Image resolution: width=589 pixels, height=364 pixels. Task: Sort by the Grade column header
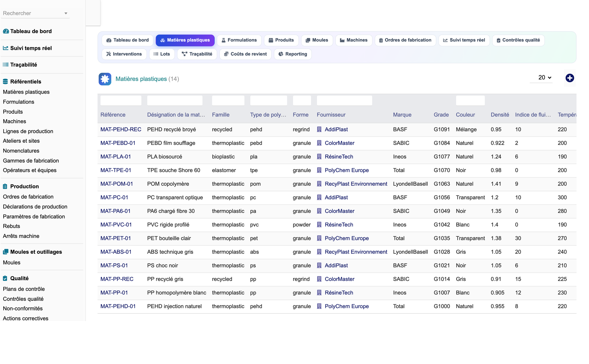point(441,115)
